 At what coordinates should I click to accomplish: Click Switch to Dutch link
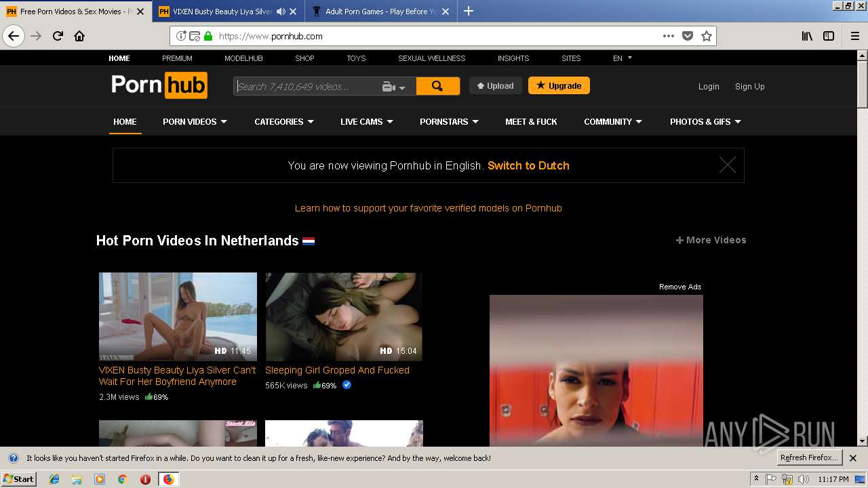528,165
